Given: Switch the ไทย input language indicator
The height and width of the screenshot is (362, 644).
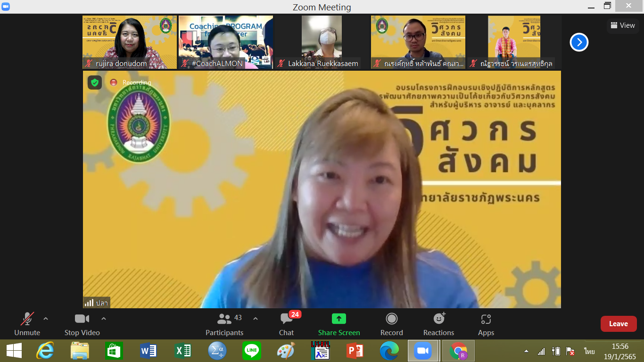Looking at the screenshot, I should pyautogui.click(x=589, y=351).
